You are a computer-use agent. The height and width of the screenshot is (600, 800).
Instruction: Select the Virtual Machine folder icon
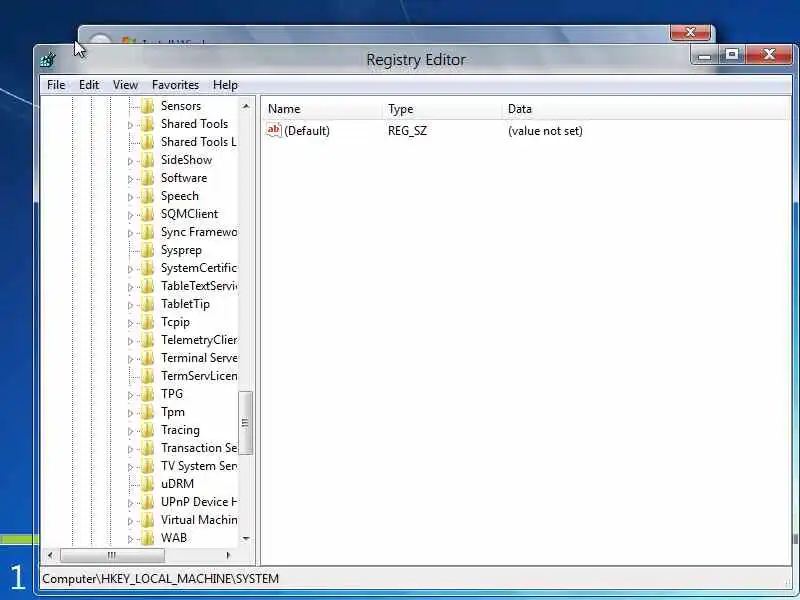tap(147, 520)
